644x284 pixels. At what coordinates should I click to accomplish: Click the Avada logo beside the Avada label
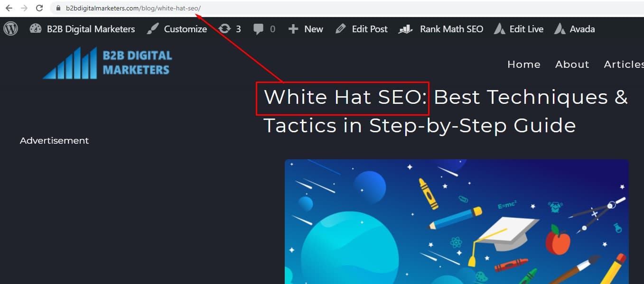(560, 29)
